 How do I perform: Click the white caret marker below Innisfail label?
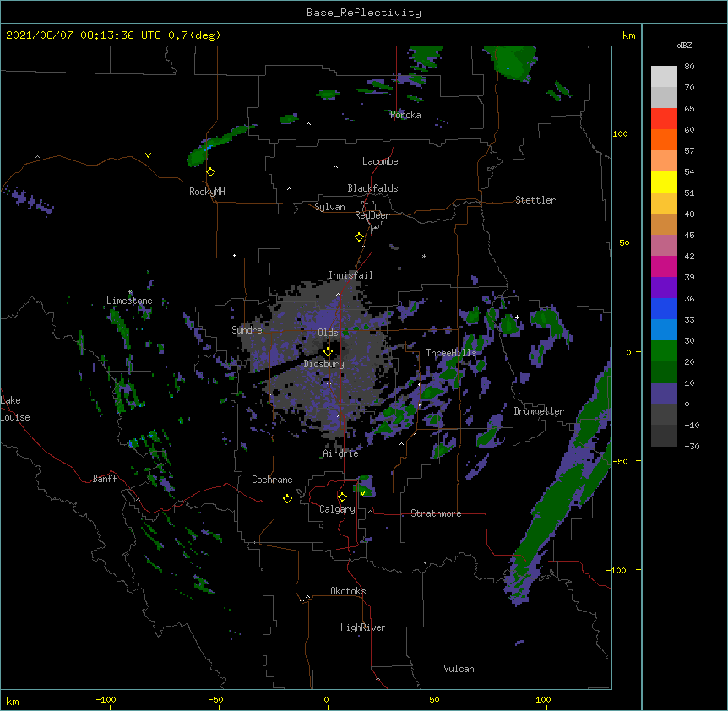coord(338,295)
